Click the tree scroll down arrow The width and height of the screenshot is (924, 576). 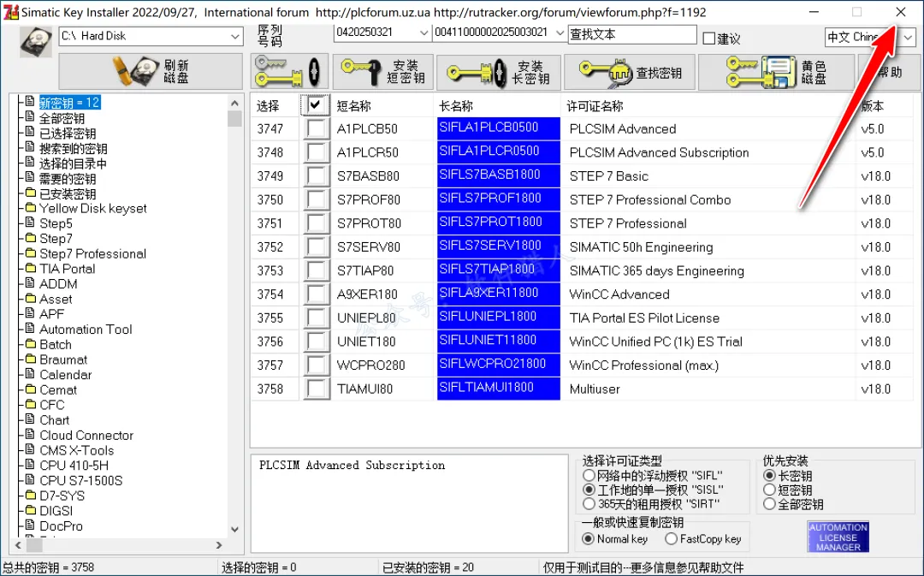[234, 530]
